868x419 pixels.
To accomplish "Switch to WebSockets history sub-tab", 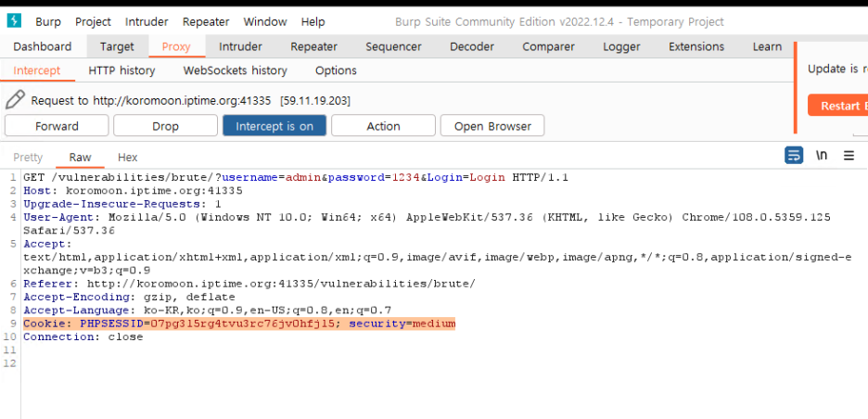I will pyautogui.click(x=236, y=70).
